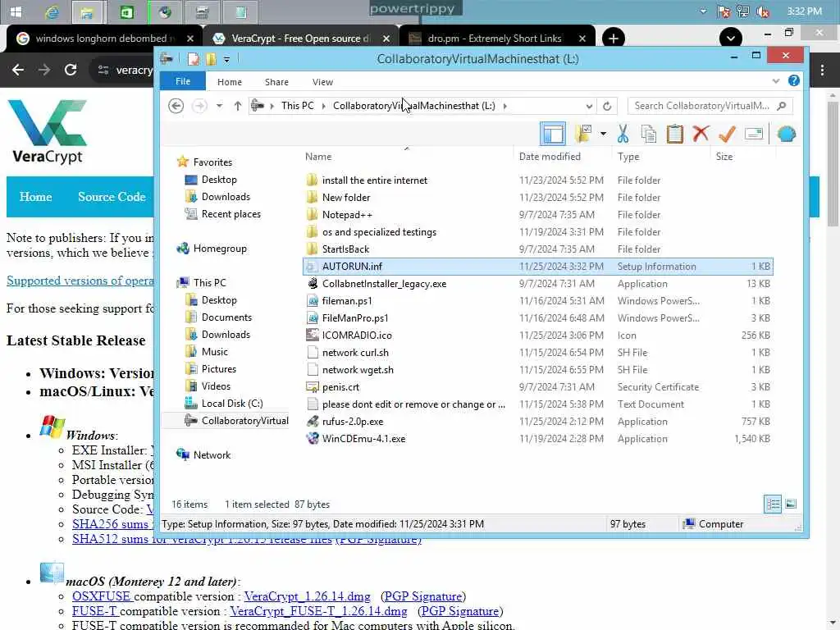Open the Source Code link on VeraCrypt page
840x630 pixels.
coord(112,197)
